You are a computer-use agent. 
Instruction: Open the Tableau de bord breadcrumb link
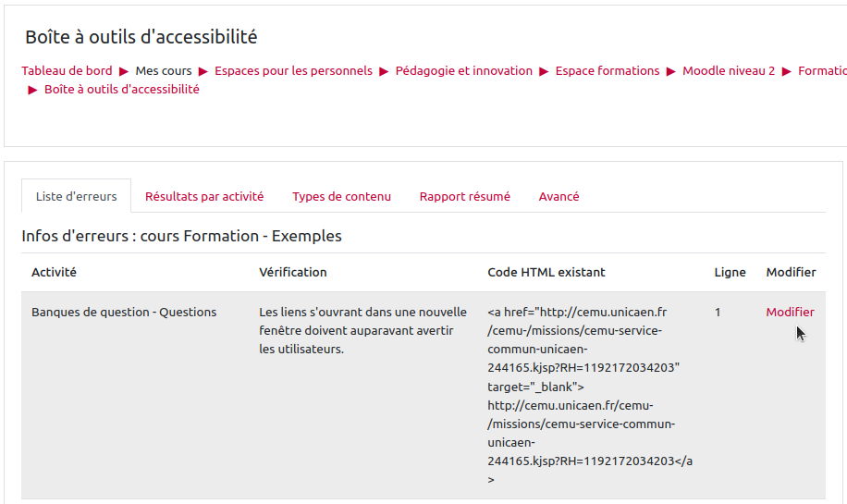coord(67,70)
